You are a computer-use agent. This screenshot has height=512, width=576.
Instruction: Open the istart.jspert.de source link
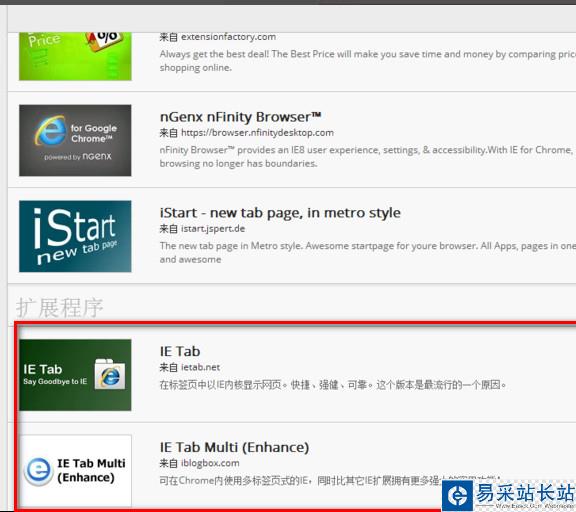[213, 229]
